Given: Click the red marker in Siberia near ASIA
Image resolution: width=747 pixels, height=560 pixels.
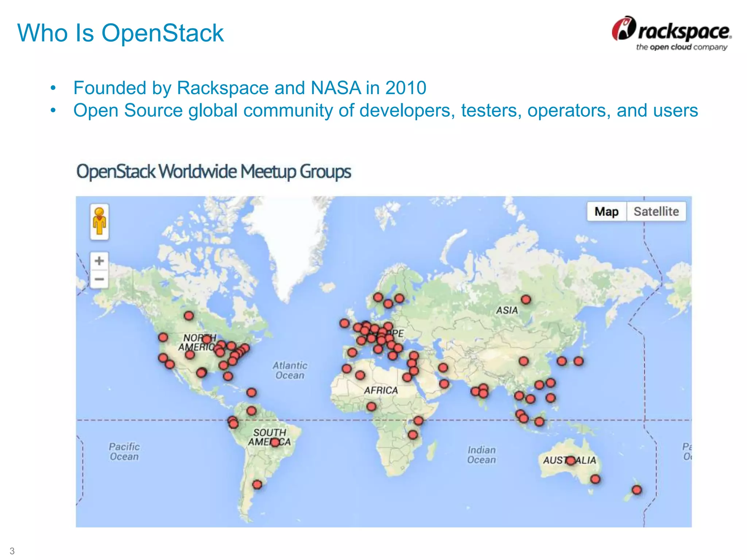Looking at the screenshot, I should (x=526, y=300).
